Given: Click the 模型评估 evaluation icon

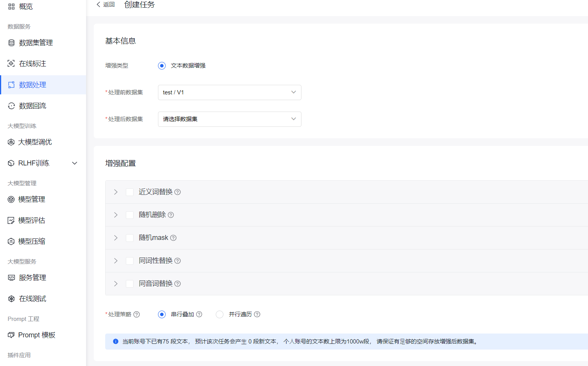Looking at the screenshot, I should coord(11,220).
